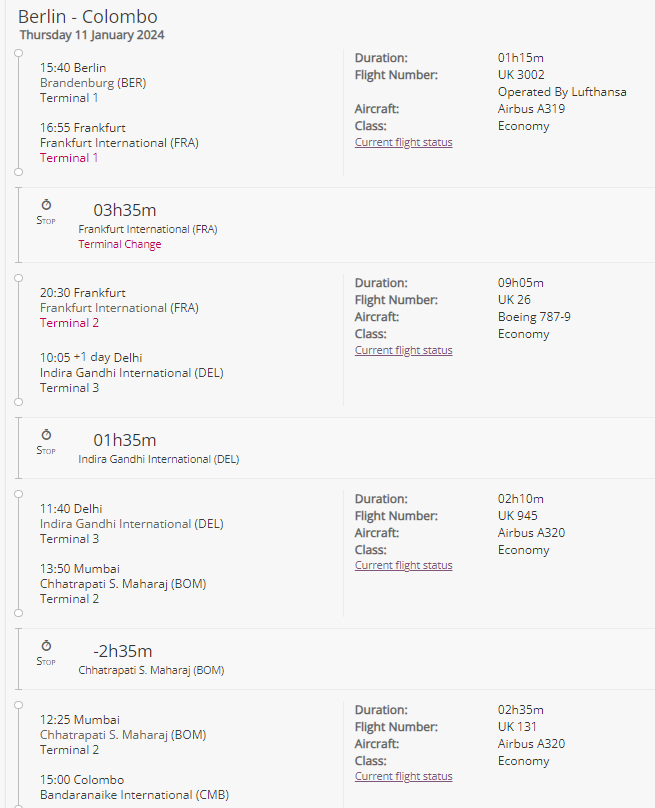Click the Berlin - Colombo route heading

point(88,17)
